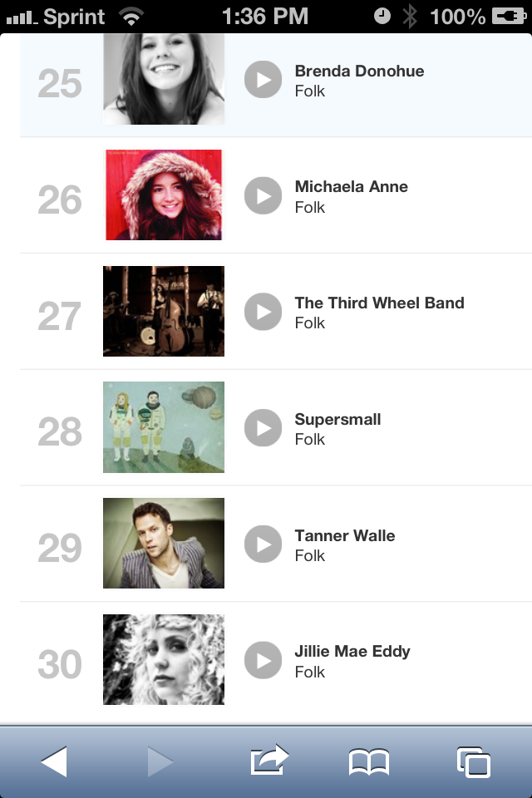Play Michaela Anne's track

click(x=264, y=195)
